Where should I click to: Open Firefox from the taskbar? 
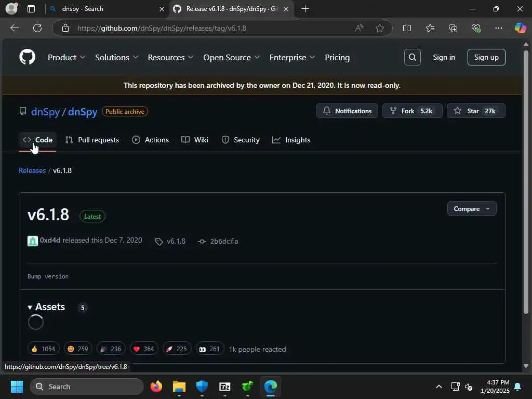pos(156,387)
